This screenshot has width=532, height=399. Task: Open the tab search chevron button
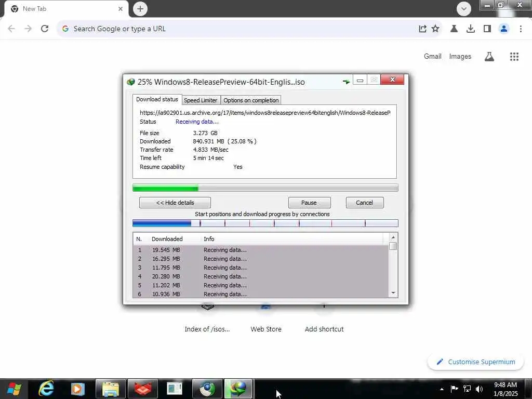click(x=463, y=8)
